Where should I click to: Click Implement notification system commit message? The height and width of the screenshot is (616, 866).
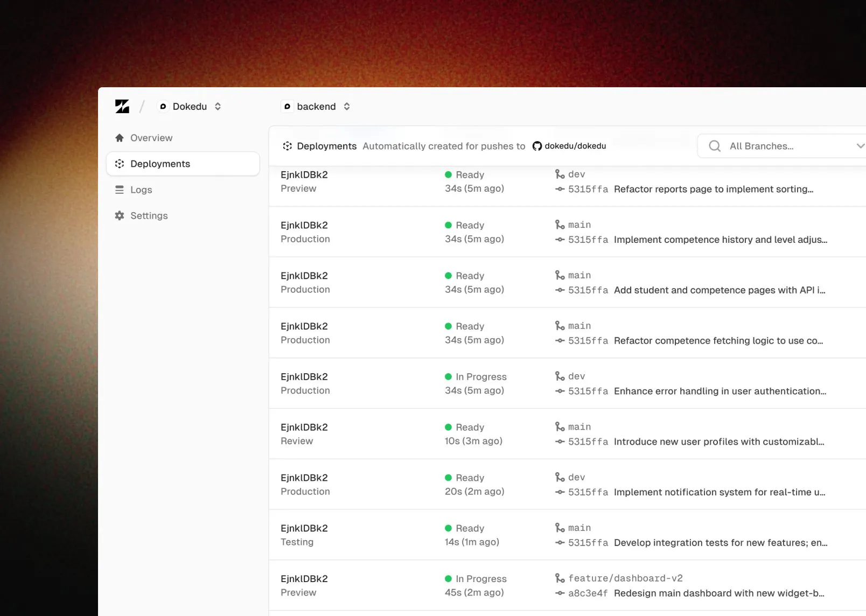tap(720, 492)
